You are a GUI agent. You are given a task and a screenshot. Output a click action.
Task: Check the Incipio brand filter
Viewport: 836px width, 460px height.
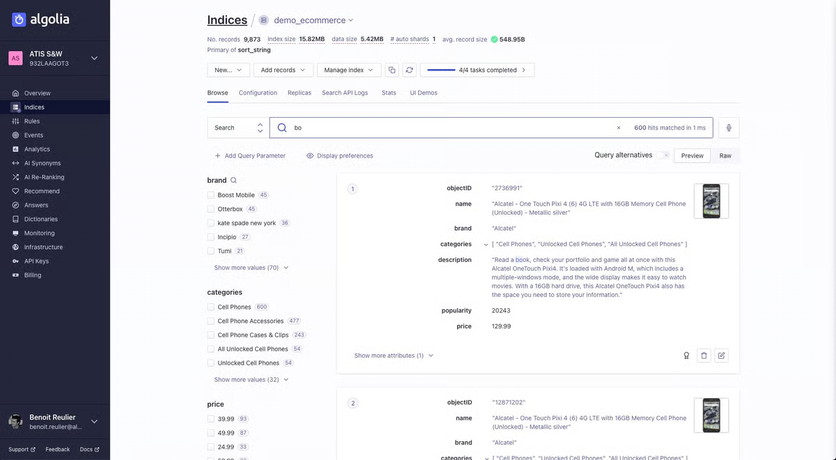(211, 237)
